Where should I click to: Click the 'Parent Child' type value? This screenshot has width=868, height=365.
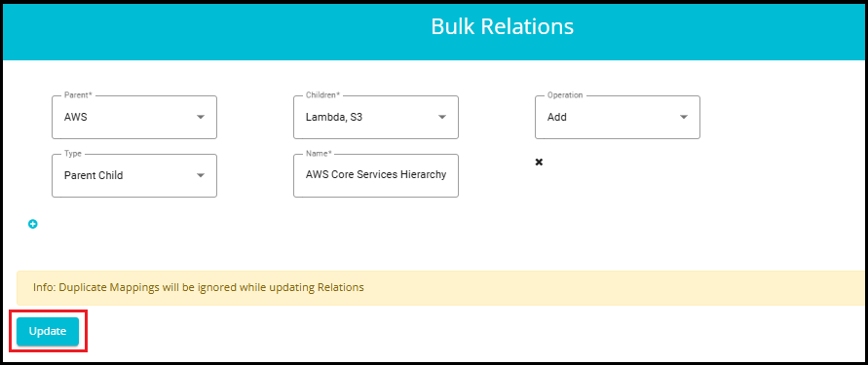point(94,175)
